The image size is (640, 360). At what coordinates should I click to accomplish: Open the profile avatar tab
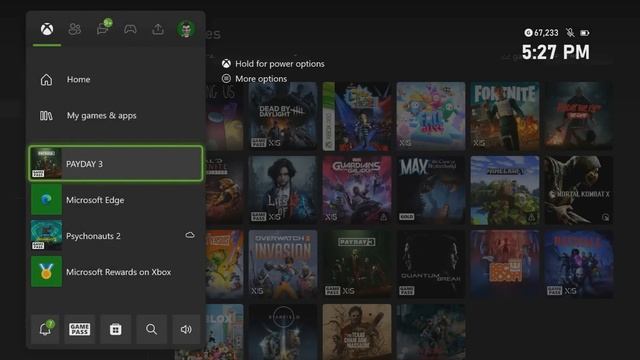[186, 29]
